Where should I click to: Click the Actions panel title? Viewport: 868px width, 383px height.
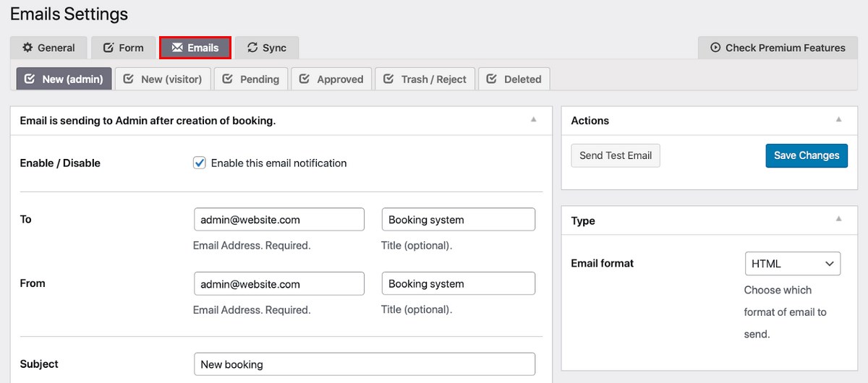pyautogui.click(x=590, y=121)
